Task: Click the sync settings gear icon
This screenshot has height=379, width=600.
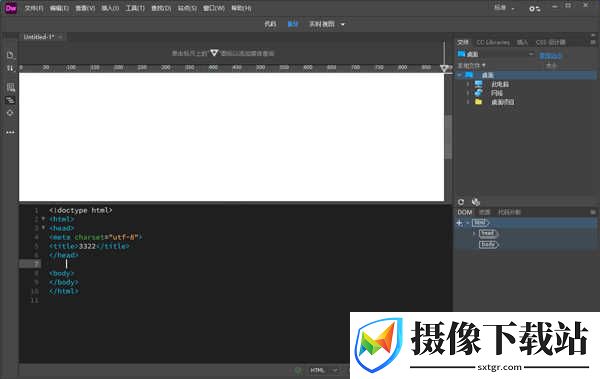Action: [535, 8]
